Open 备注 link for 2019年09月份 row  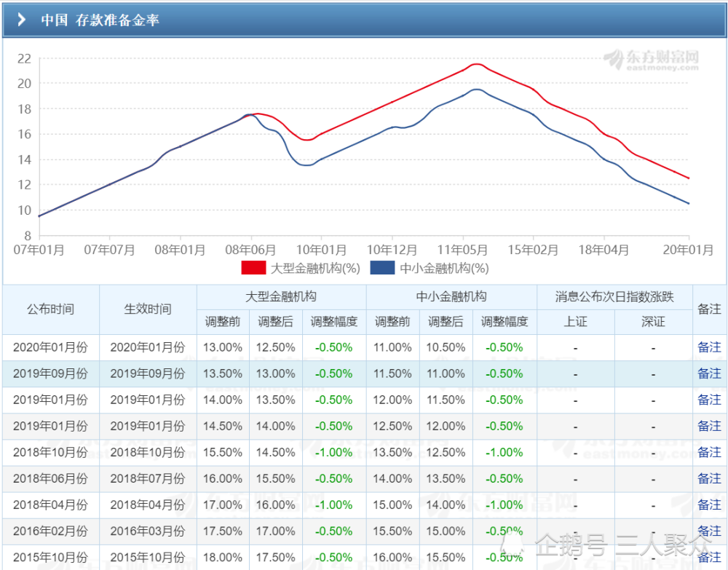(x=709, y=373)
